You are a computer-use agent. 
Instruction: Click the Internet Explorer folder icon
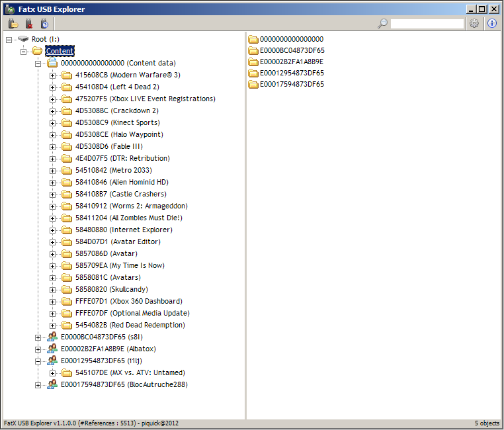pyautogui.click(x=67, y=230)
